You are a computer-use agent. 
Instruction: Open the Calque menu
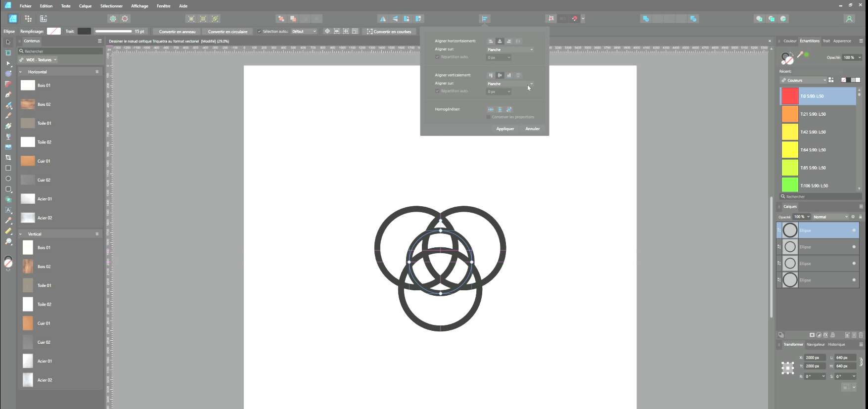pos(85,6)
